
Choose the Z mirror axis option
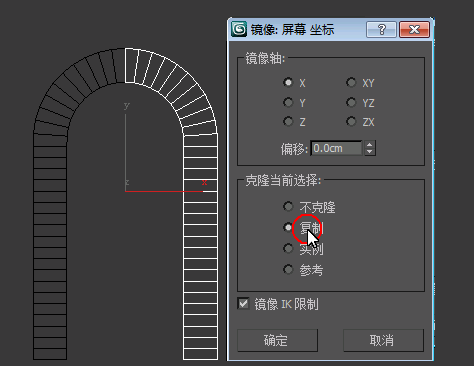[x=288, y=121]
